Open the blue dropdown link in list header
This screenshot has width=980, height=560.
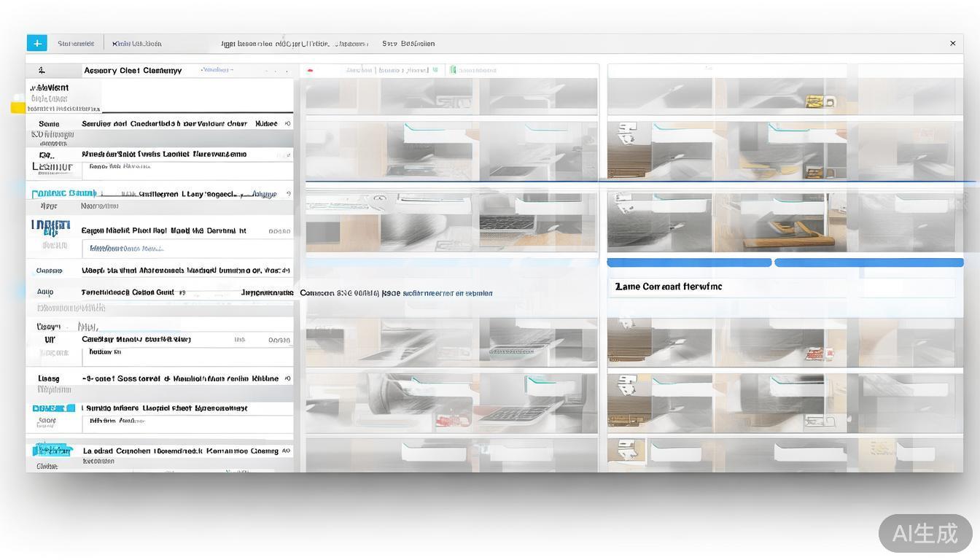(217, 70)
